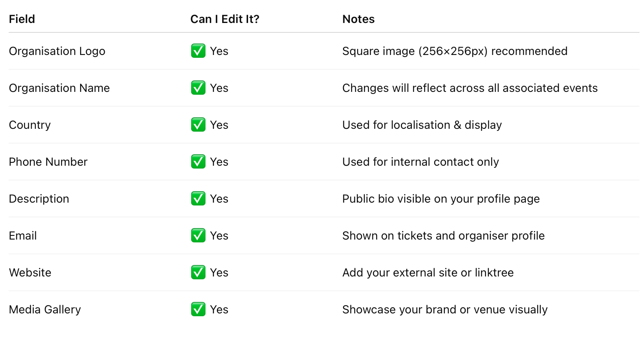Click the "Can I Edit It?" column header
The height and width of the screenshot is (338, 644).
(x=225, y=19)
